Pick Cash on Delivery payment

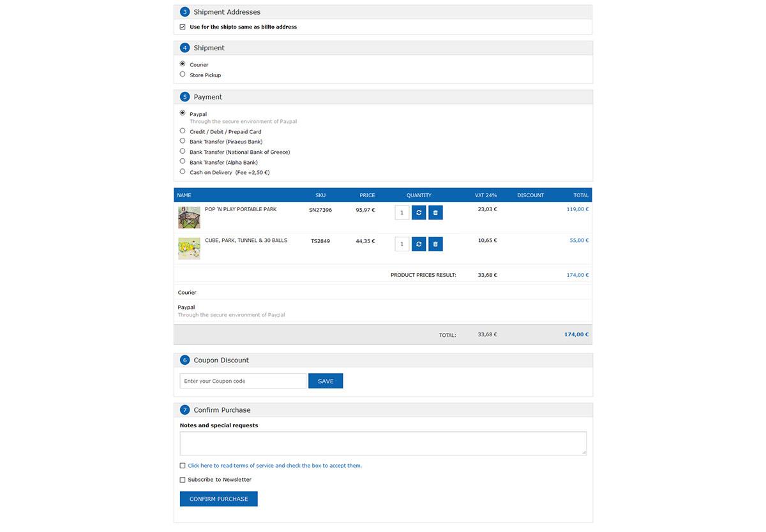183,172
